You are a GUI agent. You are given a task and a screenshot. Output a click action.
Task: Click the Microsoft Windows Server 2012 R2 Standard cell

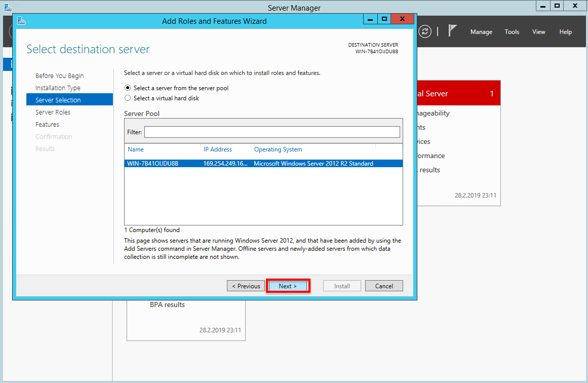coord(313,164)
